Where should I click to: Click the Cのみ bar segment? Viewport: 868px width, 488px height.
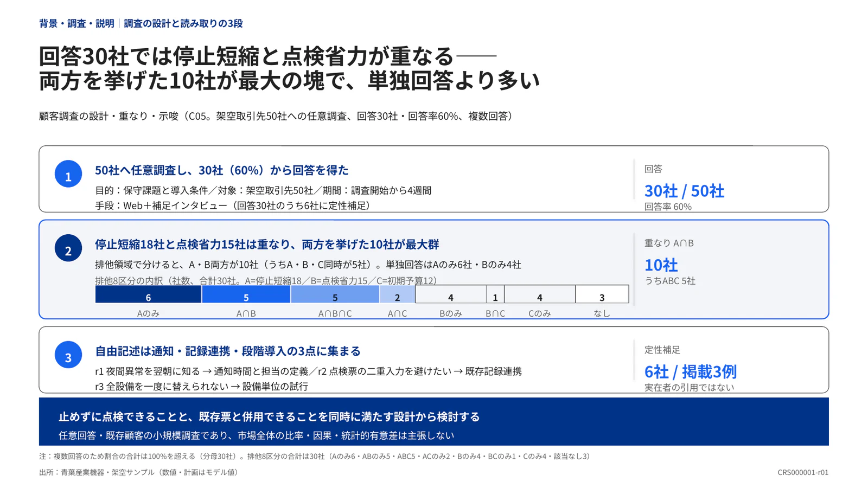click(x=540, y=294)
